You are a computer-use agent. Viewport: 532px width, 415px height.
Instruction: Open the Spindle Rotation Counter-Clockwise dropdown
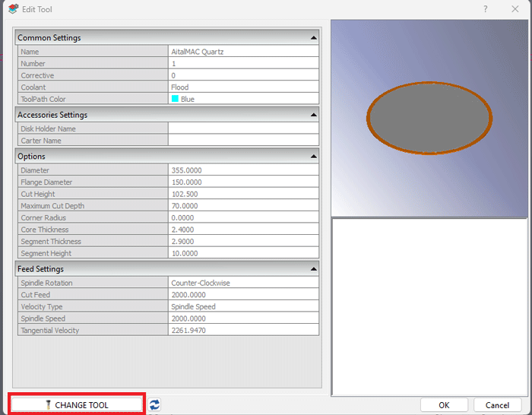coord(243,283)
